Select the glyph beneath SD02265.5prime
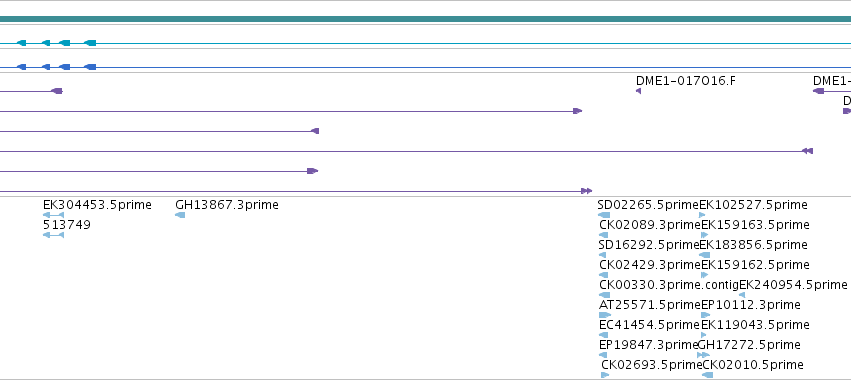This screenshot has height=380, width=851. [x=604, y=215]
